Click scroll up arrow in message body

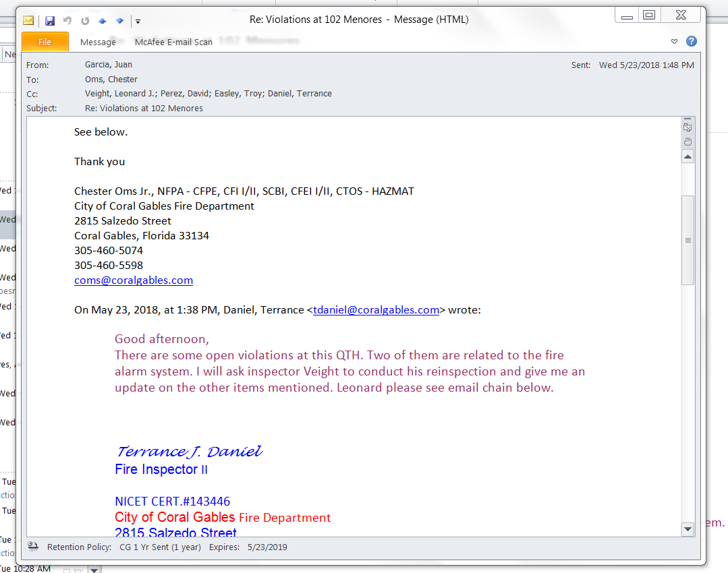[688, 156]
